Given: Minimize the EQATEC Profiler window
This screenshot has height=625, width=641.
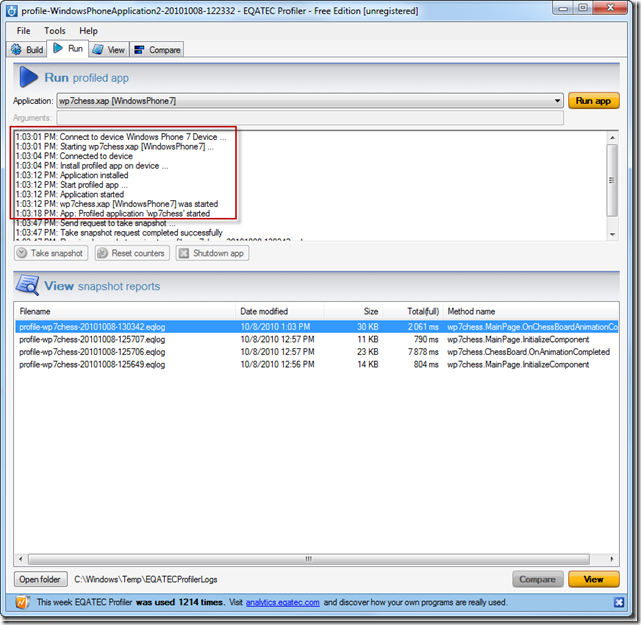Looking at the screenshot, I should (x=563, y=8).
